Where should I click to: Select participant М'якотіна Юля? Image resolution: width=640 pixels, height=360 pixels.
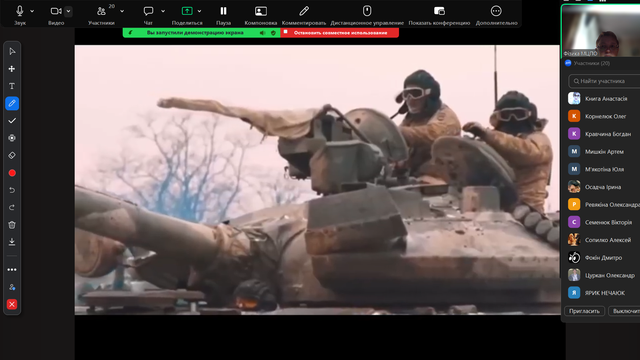[x=604, y=169]
